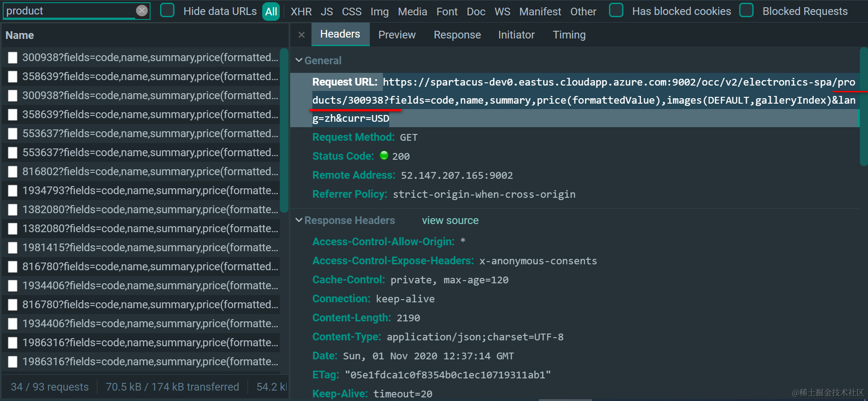Select file icon of first 358639 request
The image size is (868, 401).
click(x=13, y=76)
